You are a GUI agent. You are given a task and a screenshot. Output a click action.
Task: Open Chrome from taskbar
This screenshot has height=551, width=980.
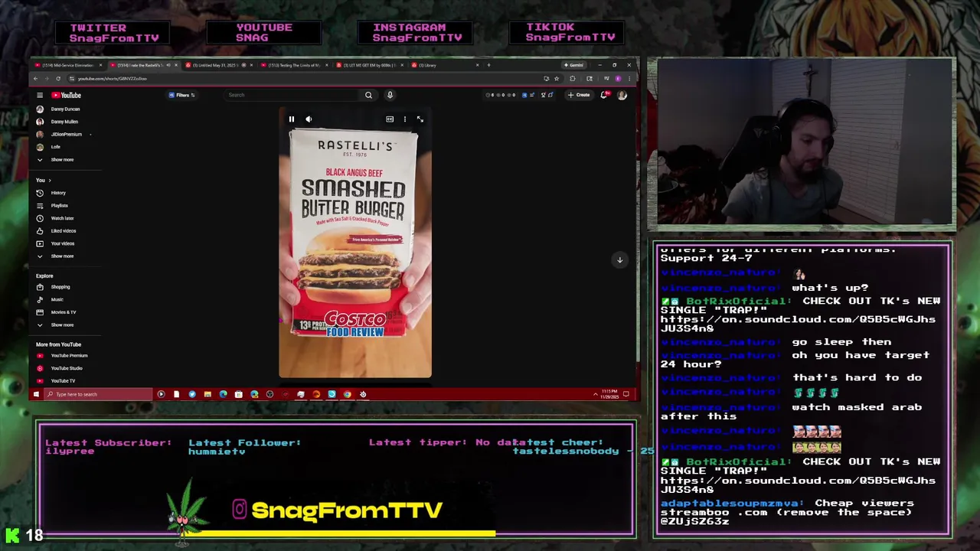pyautogui.click(x=347, y=394)
